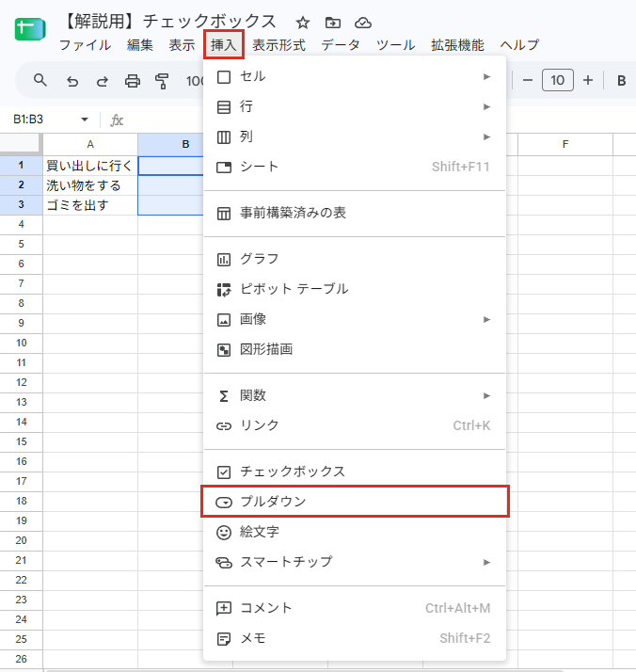Expand the 画像 submenu
Image resolution: width=636 pixels, height=672 pixels.
click(354, 319)
